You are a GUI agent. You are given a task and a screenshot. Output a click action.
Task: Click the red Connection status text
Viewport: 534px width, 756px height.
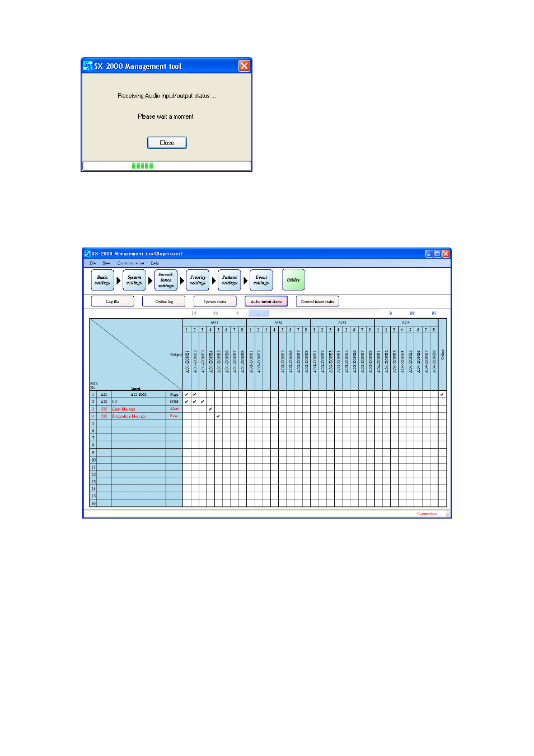427,514
